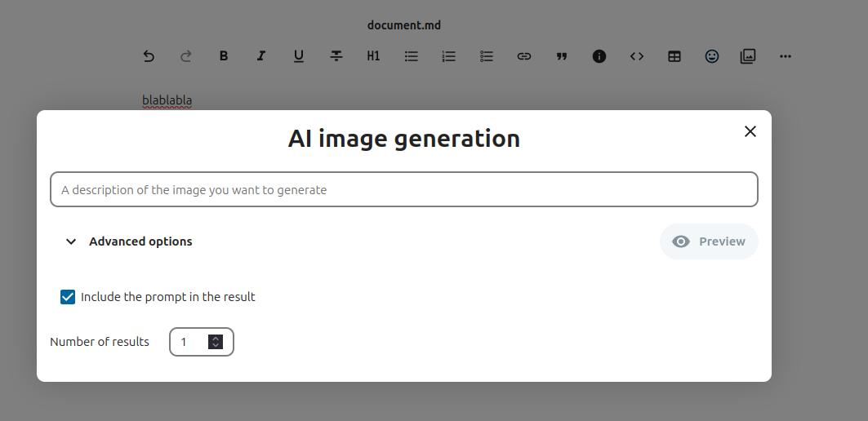Insert a bulleted list
The height and width of the screenshot is (421, 868).
point(412,56)
